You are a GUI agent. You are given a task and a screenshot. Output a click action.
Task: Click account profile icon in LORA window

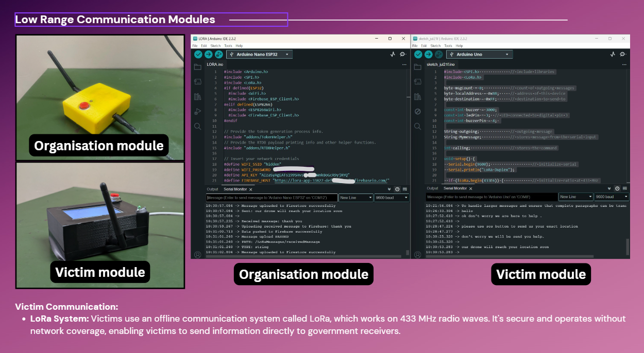[197, 254]
